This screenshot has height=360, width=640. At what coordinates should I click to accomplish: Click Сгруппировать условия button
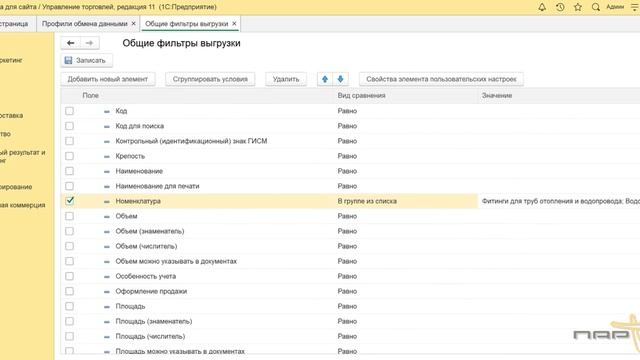pyautogui.click(x=210, y=79)
